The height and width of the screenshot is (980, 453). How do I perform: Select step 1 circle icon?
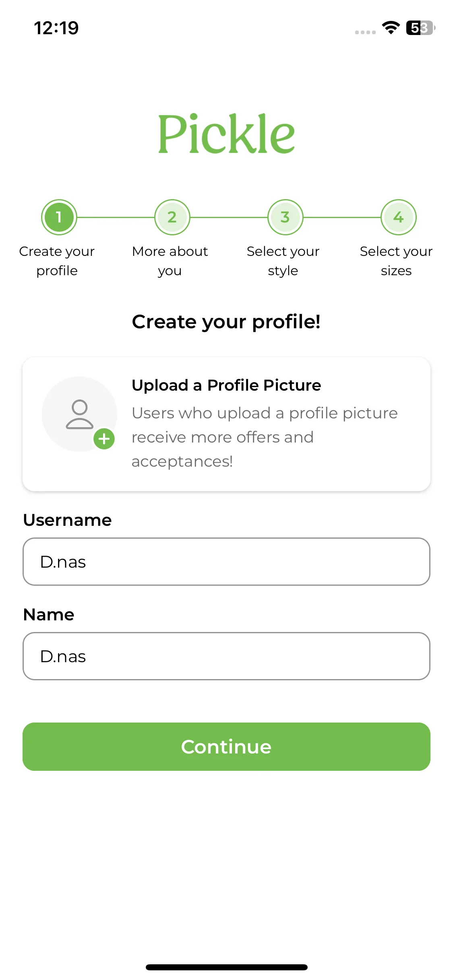click(59, 217)
